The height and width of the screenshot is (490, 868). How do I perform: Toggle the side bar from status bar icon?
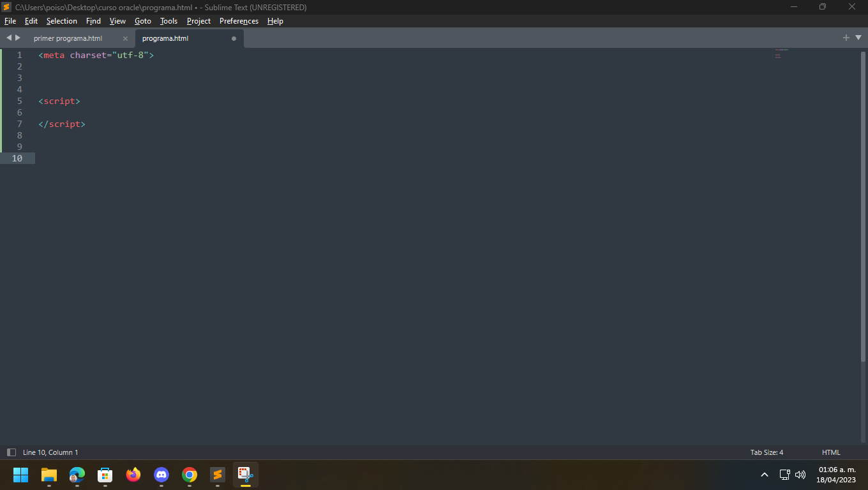click(11, 452)
